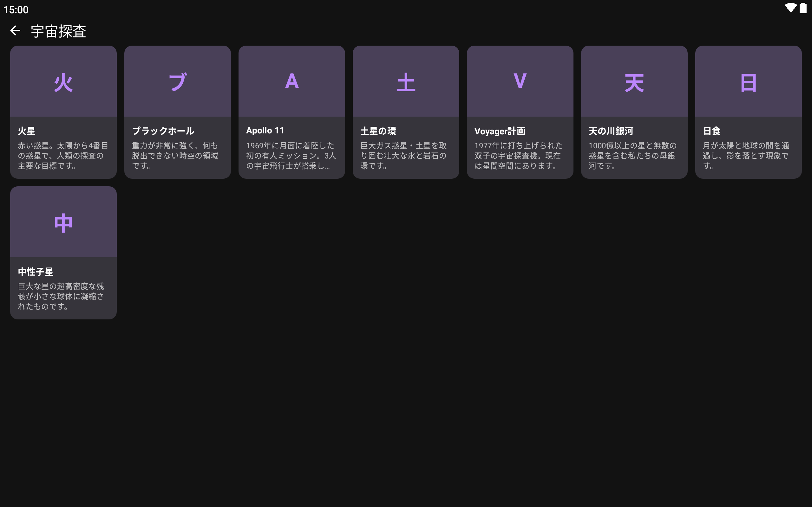
Task: Tap the 宇宙探査 page title
Action: (x=58, y=31)
